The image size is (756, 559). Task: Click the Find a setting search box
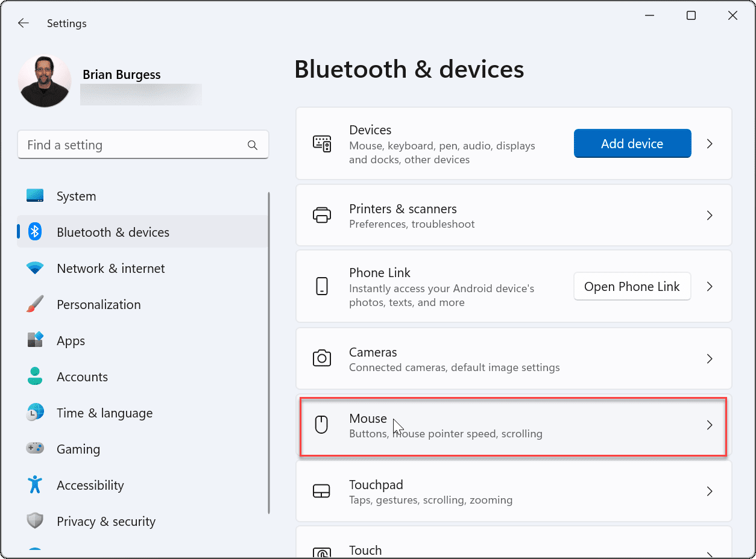[143, 145]
